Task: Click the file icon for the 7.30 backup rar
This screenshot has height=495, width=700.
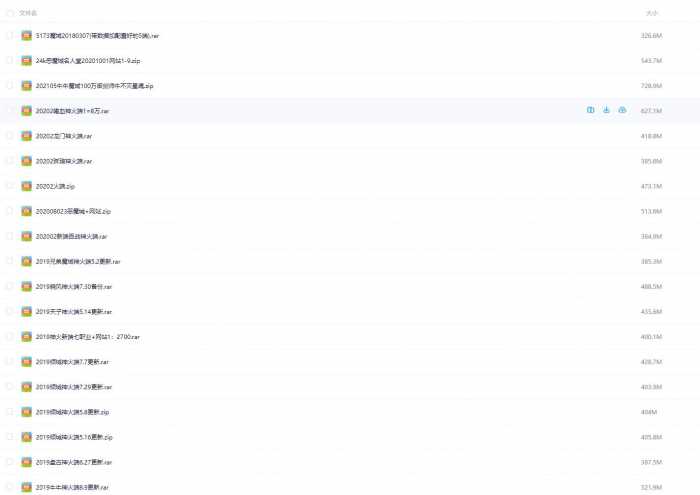Action: pos(27,286)
